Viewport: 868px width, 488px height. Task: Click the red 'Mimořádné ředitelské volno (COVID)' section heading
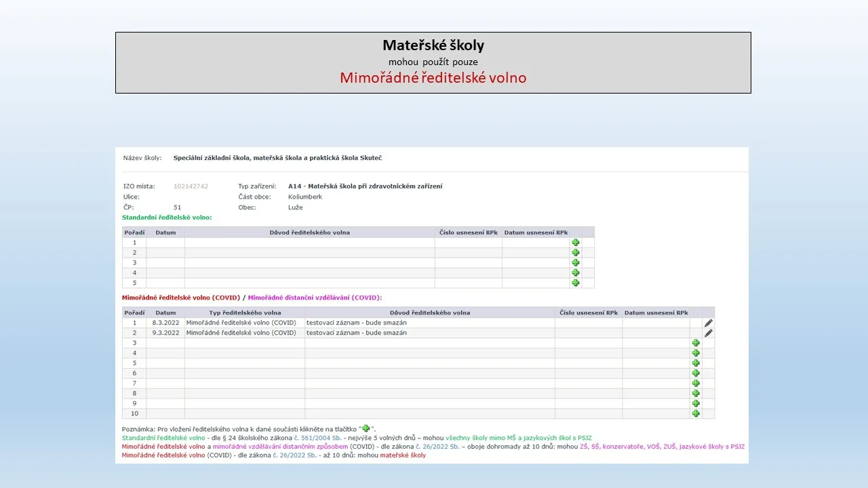tap(181, 298)
